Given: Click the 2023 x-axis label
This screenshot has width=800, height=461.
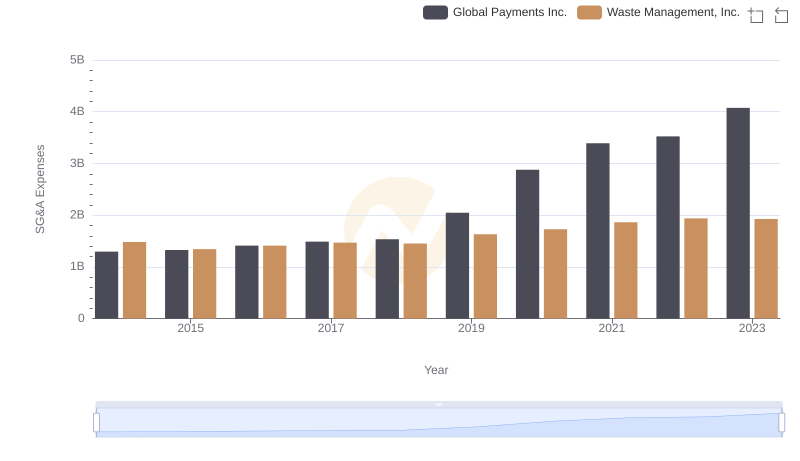Looking at the screenshot, I should 752,328.
